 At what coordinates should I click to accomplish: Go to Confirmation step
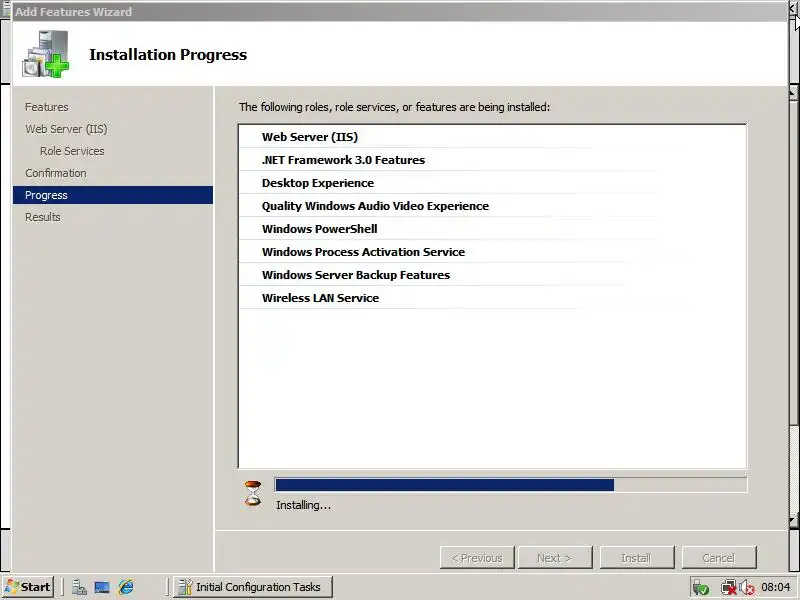(56, 173)
